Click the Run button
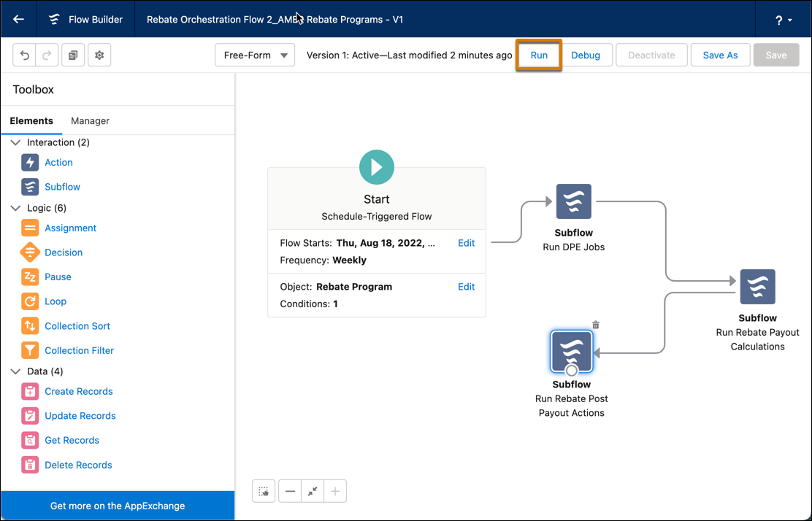 click(x=539, y=55)
